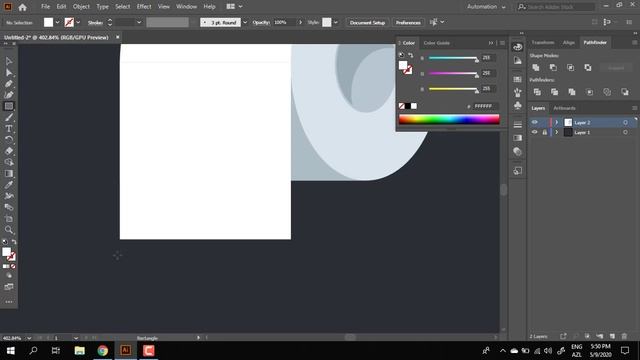The image size is (640, 360).
Task: Click Layer 2 target circle
Action: [625, 122]
